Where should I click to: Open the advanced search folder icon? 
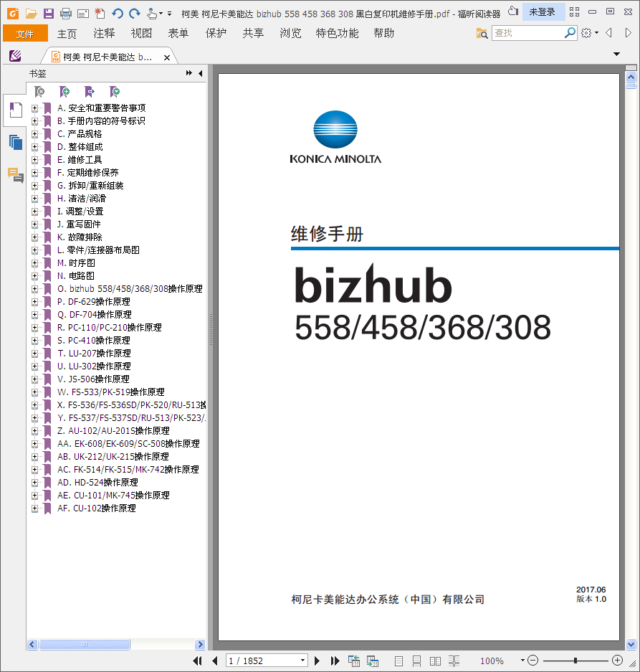tap(482, 33)
